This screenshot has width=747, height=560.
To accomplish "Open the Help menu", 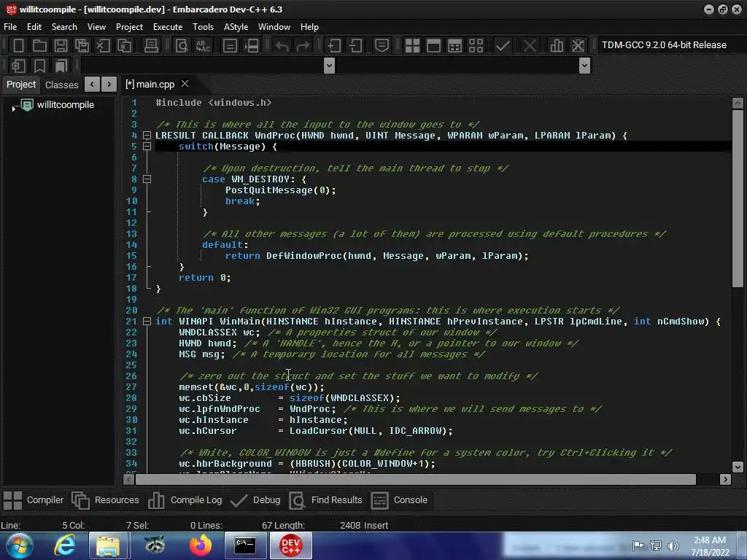I will [309, 27].
